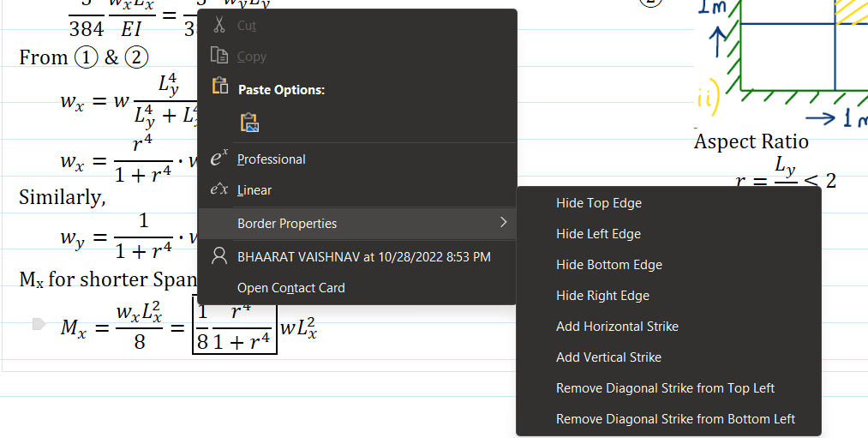Click the 'From ① & ②' line
This screenshot has height=438, width=868.
pos(84,57)
